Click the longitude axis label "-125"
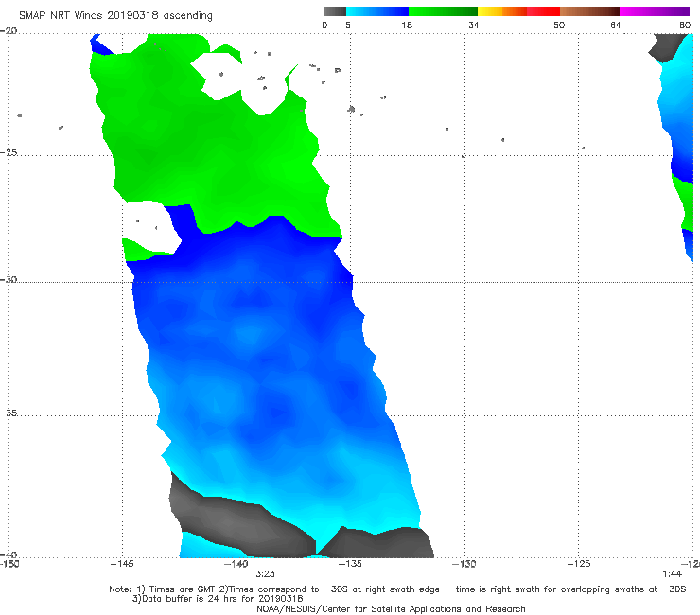The width and height of the screenshot is (700, 615). pos(579,564)
